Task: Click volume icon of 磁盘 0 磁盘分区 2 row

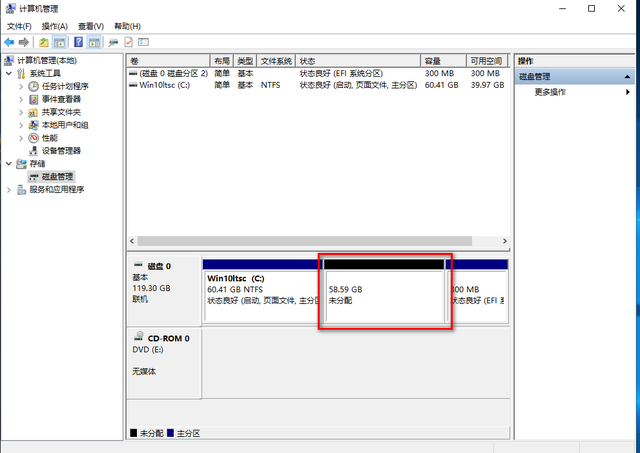Action: tap(133, 73)
